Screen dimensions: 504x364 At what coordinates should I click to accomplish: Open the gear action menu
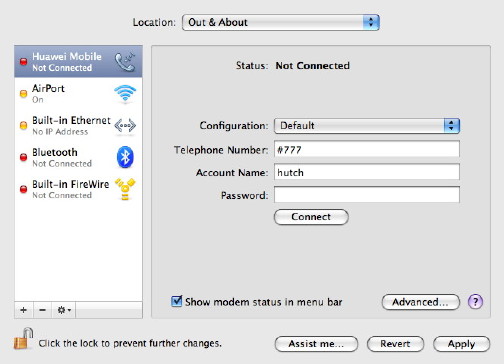(64, 310)
